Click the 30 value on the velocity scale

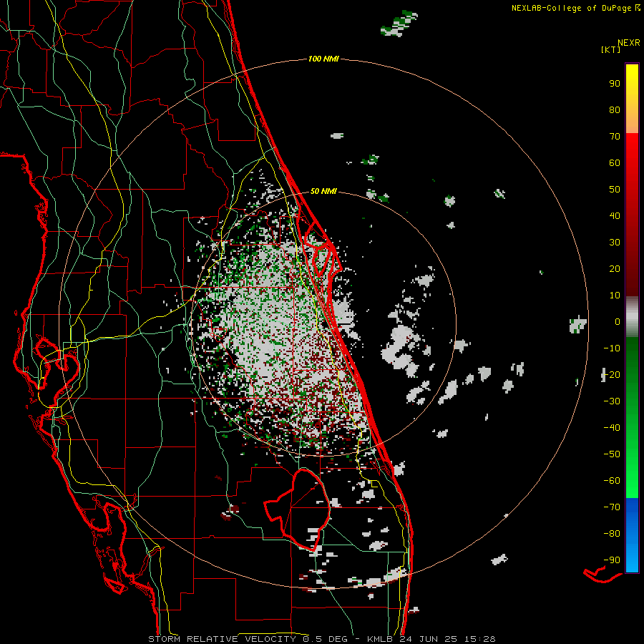pyautogui.click(x=615, y=243)
